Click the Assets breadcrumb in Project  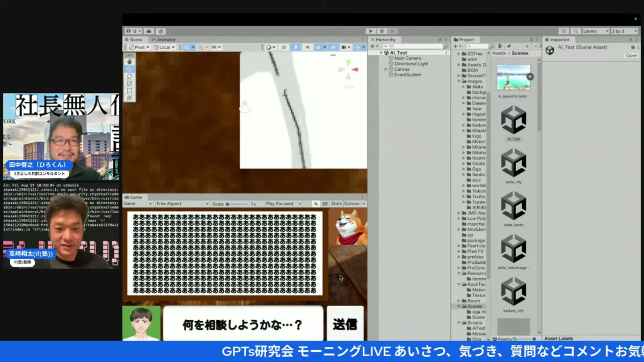(499, 53)
